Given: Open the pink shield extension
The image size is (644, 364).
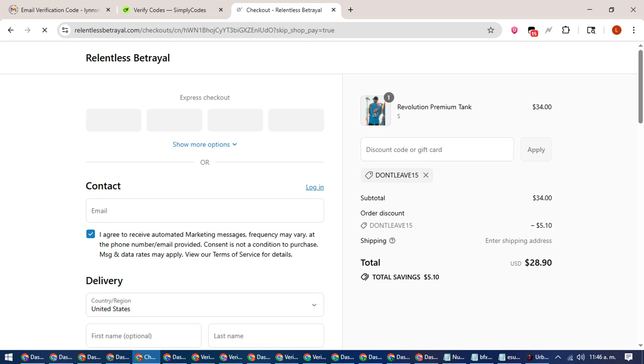Looking at the screenshot, I should [514, 30].
